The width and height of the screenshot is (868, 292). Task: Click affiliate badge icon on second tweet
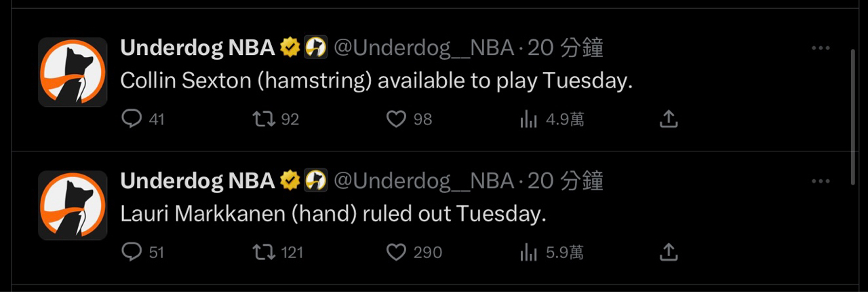316,181
